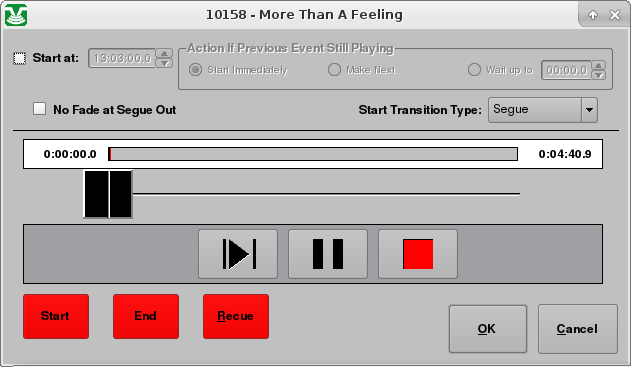Increase Start at time with up arrow

(x=164, y=54)
